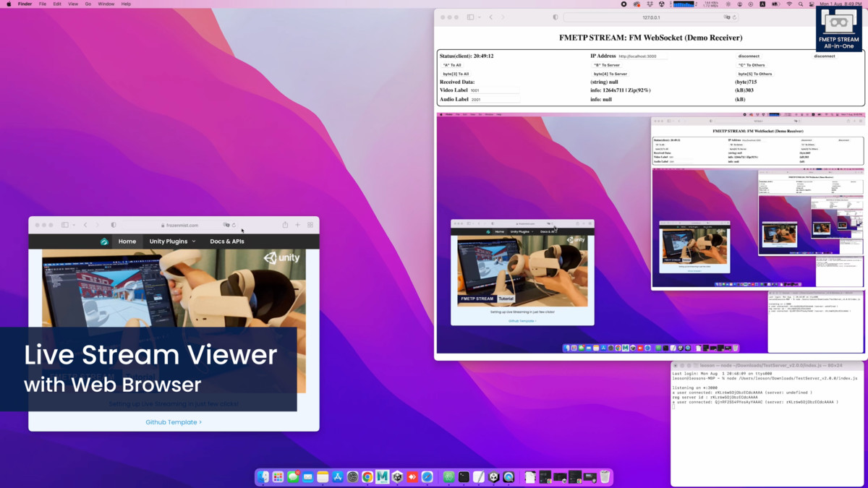Click privacy shield icon in 127.0.0.1 window

tap(556, 17)
